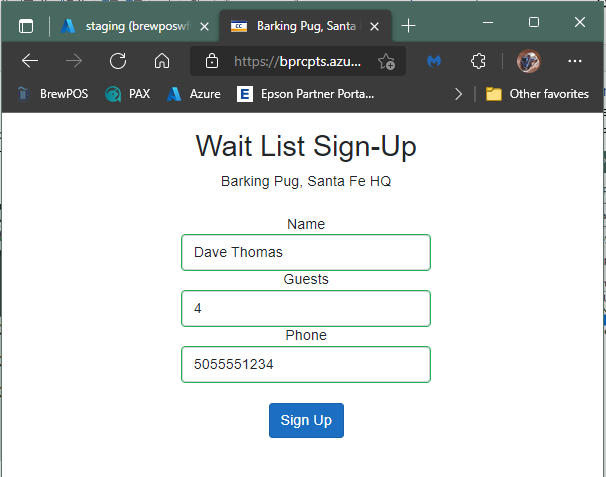Screen dimensions: 606x477
Task: Click the Phone number field
Action: coord(306,365)
